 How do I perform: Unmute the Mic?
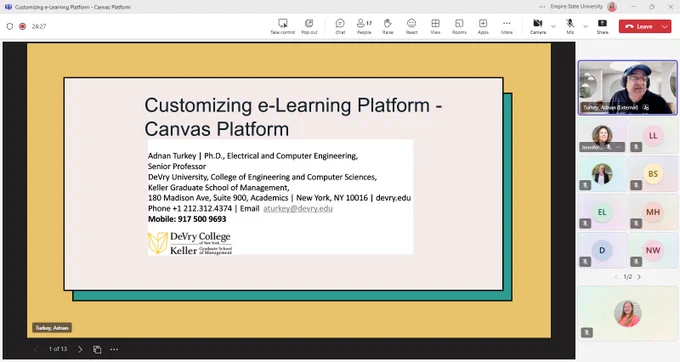point(570,26)
